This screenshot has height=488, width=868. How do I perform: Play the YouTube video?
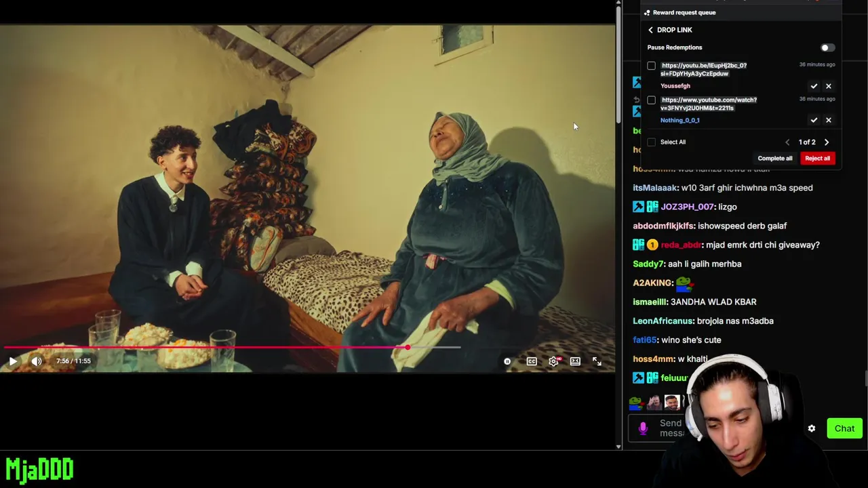(x=13, y=361)
